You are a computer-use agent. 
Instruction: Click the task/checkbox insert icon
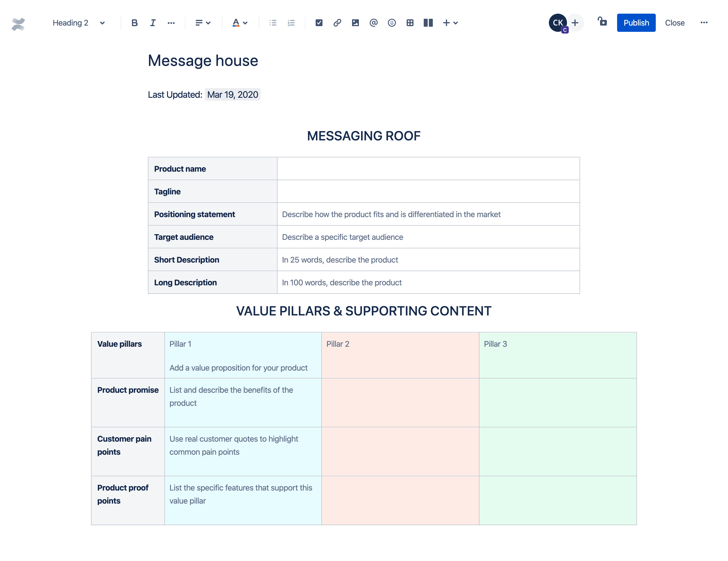tap(318, 23)
